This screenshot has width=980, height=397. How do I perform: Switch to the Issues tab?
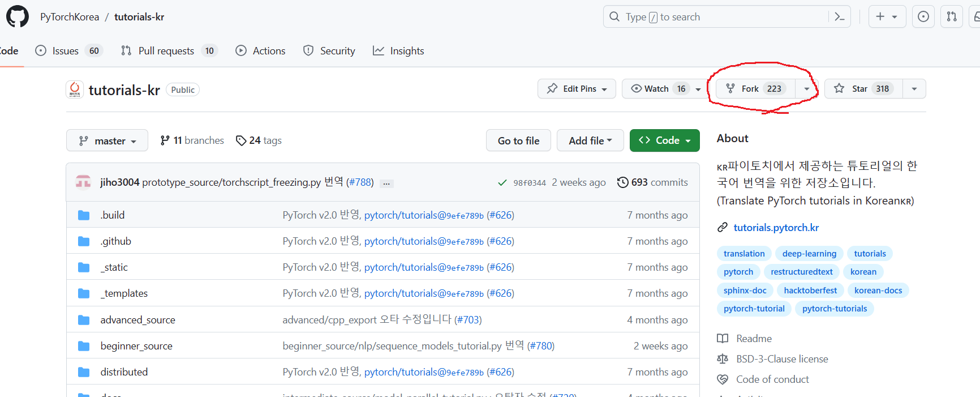(x=68, y=51)
